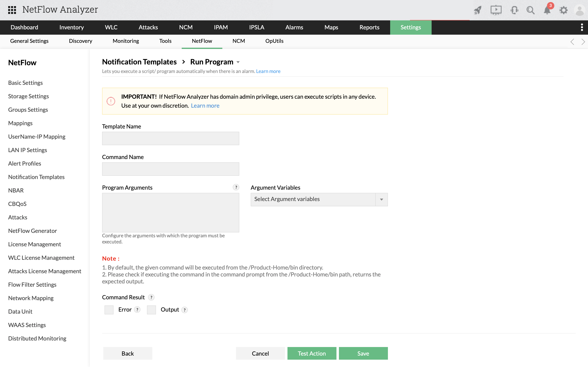Open the presentation screen icon
Screen dimensions: 588x367
[x=496, y=10]
